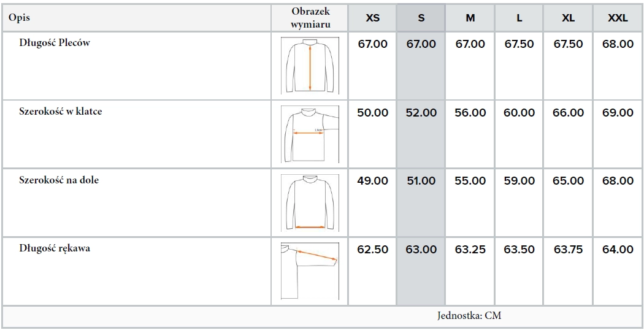Click the Opis column header

point(20,18)
